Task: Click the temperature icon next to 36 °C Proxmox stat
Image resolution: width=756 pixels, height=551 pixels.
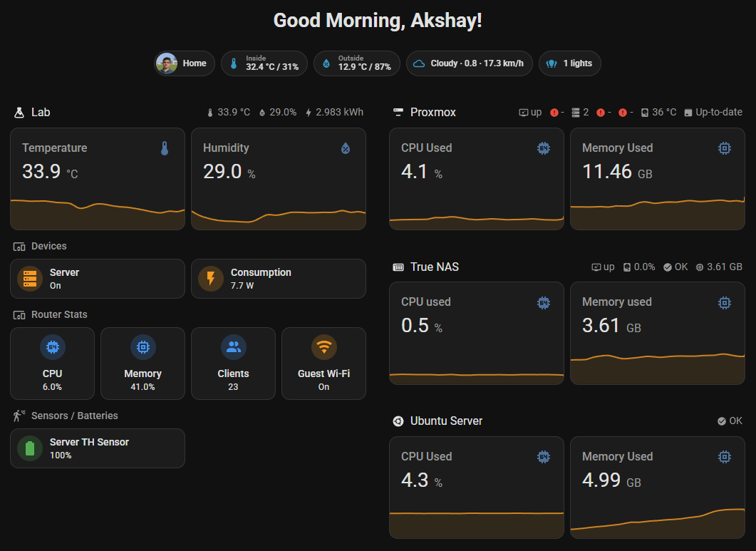Action: click(645, 112)
